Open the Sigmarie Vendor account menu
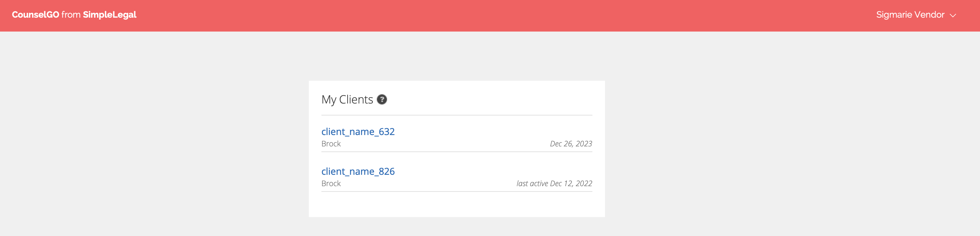Viewport: 980px width, 236px height. tap(910, 15)
